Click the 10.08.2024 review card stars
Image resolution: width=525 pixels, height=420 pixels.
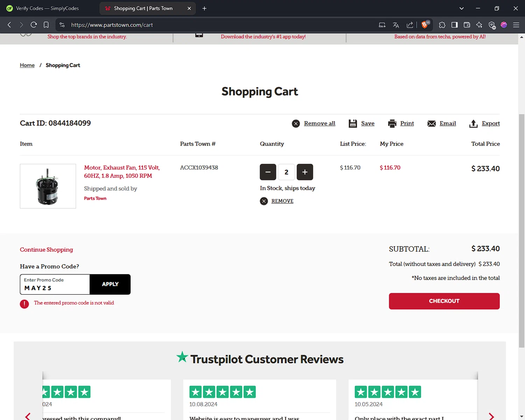pos(223,392)
